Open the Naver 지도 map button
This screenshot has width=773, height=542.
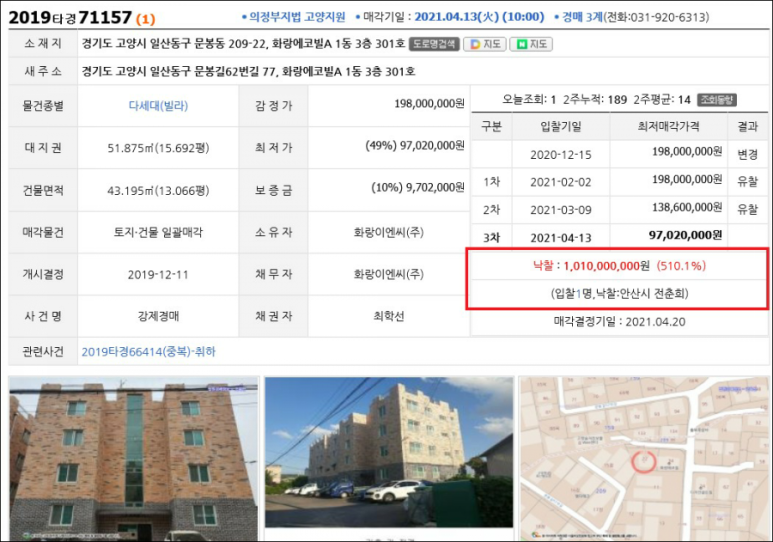[531, 44]
